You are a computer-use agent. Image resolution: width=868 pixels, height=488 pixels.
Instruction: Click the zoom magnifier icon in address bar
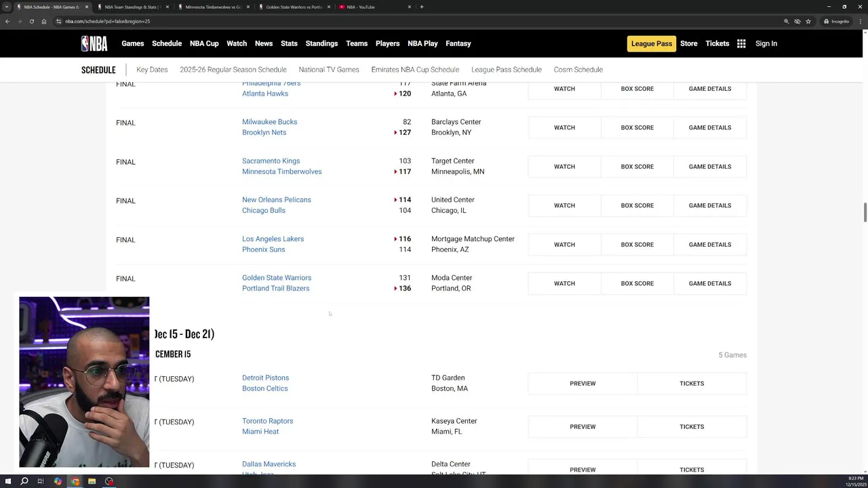tap(787, 21)
